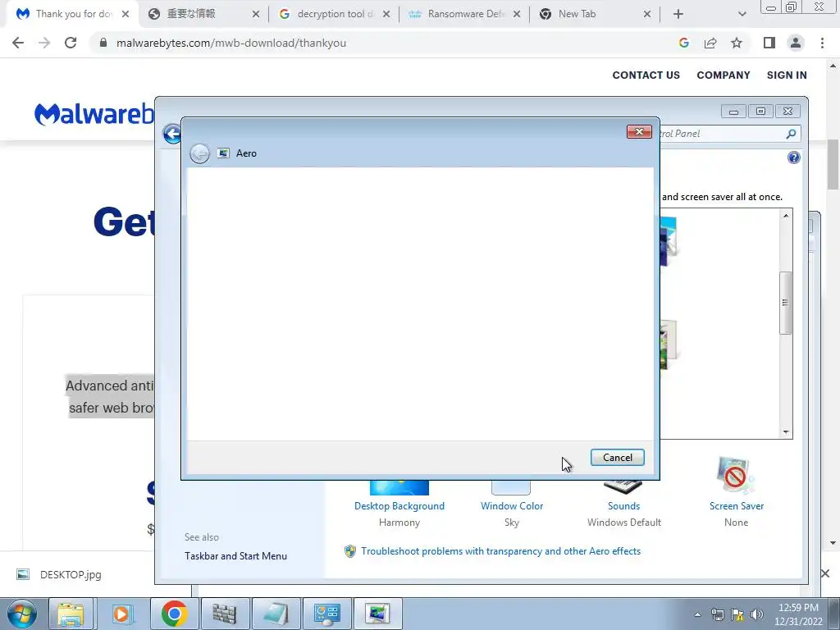Open COMPANY menu on Malwarebytes
840x630 pixels.
pos(724,75)
